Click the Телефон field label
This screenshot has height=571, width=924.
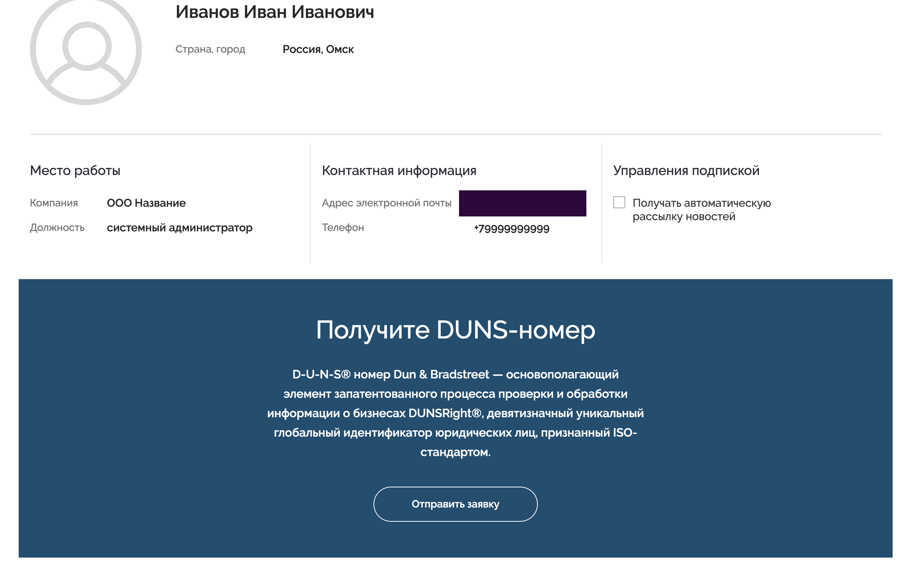342,228
